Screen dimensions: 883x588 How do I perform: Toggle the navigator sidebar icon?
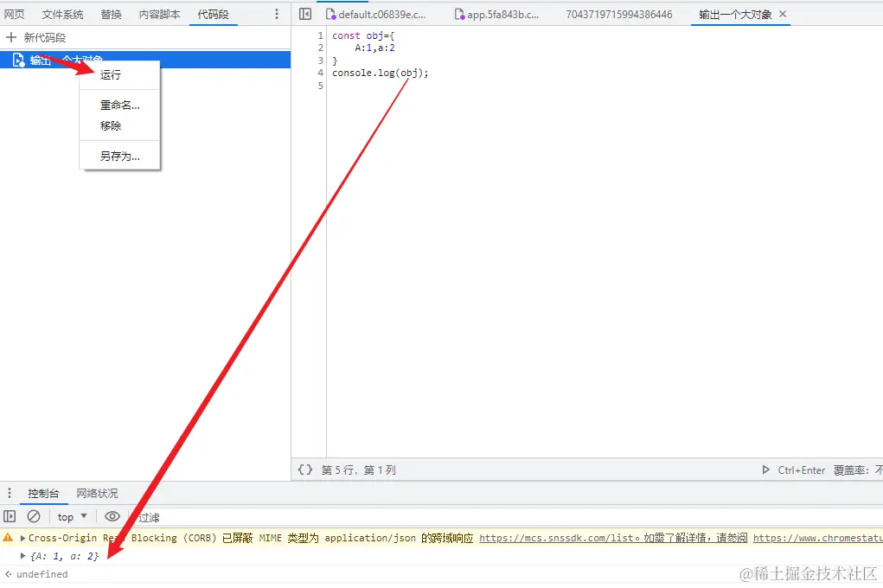305,14
